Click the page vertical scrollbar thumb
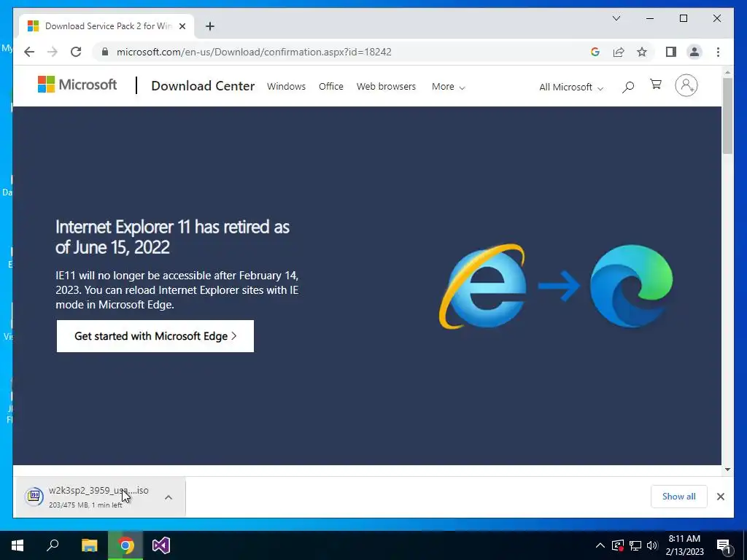The width and height of the screenshot is (747, 560). (x=727, y=116)
